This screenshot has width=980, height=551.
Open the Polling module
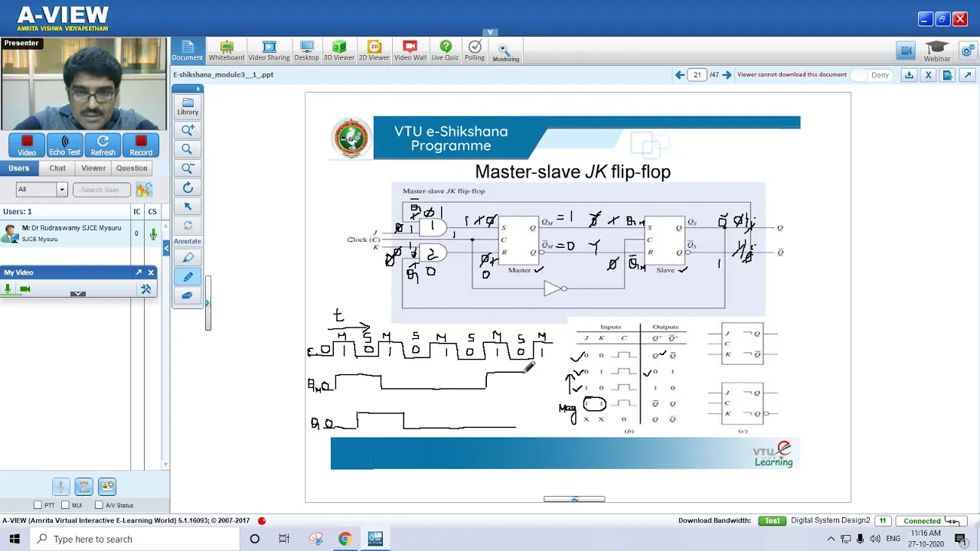(475, 51)
